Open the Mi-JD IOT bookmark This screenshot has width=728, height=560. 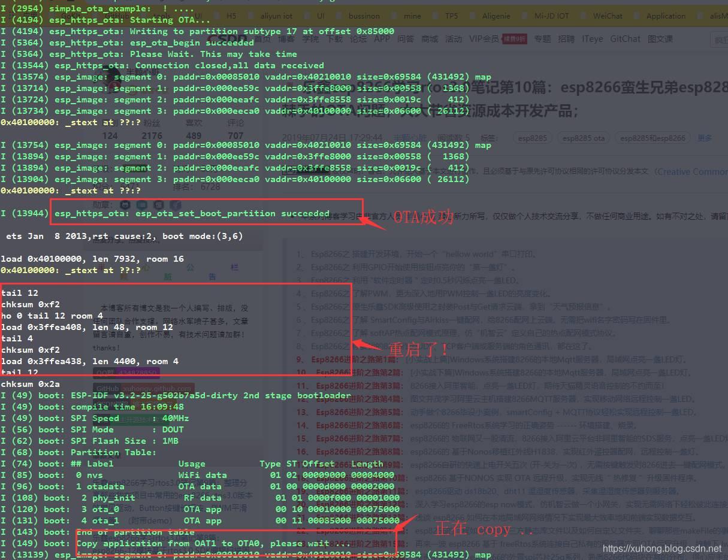pyautogui.click(x=551, y=16)
